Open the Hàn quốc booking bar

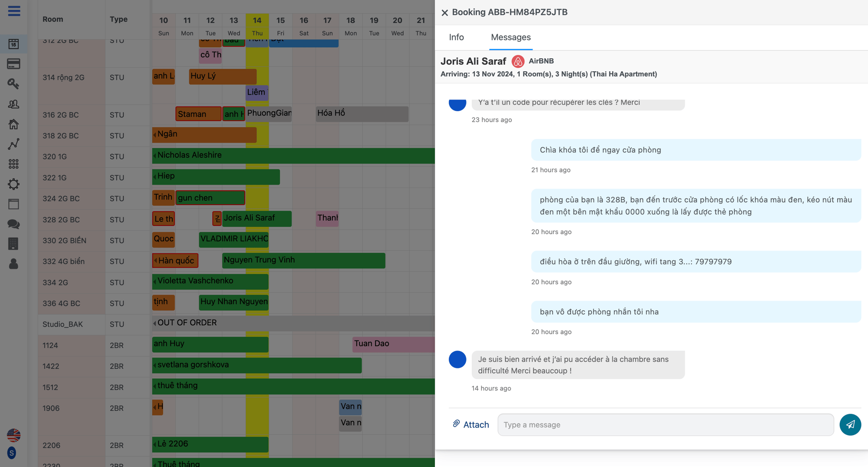175,261
